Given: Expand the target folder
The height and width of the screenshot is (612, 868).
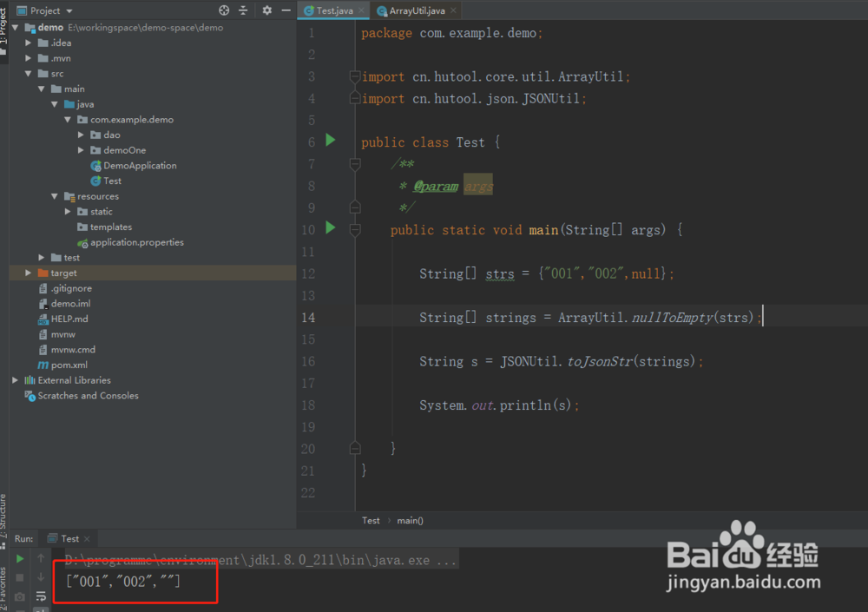Looking at the screenshot, I should click(29, 273).
